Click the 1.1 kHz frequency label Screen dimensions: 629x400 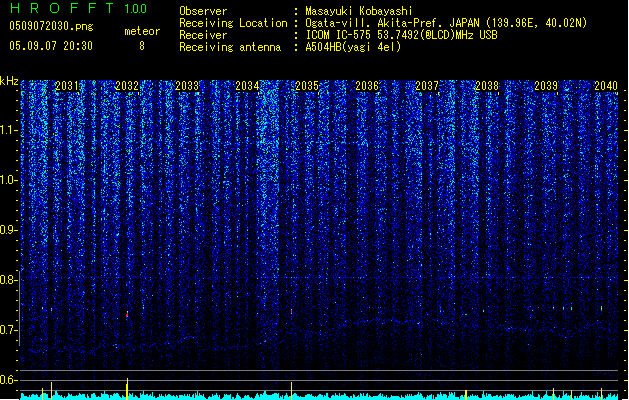pos(9,130)
